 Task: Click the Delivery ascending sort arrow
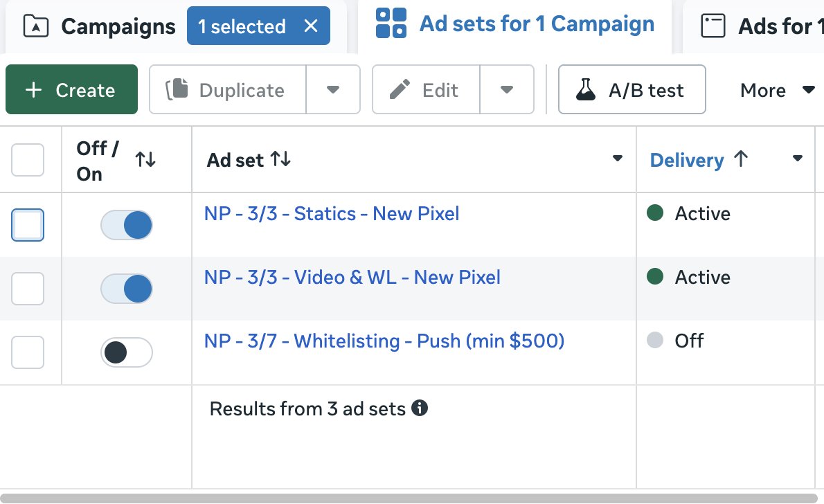click(740, 160)
